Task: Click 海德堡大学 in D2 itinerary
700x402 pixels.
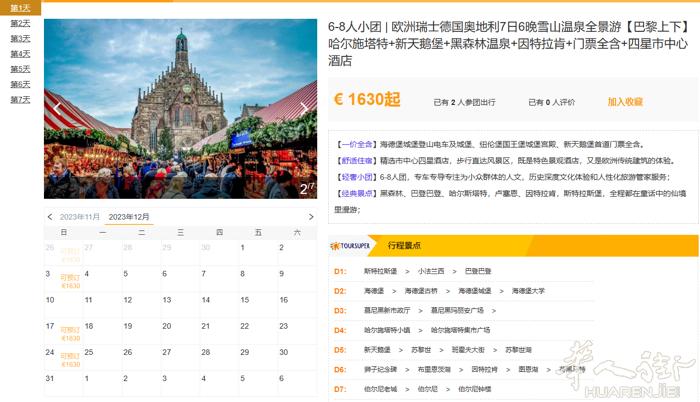Action: point(528,291)
